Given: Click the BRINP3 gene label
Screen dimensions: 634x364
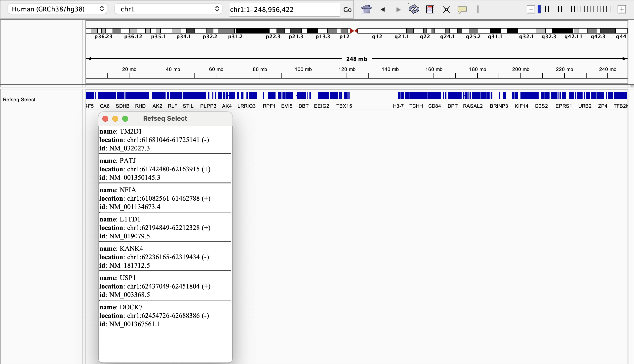Looking at the screenshot, I should pyautogui.click(x=499, y=106).
